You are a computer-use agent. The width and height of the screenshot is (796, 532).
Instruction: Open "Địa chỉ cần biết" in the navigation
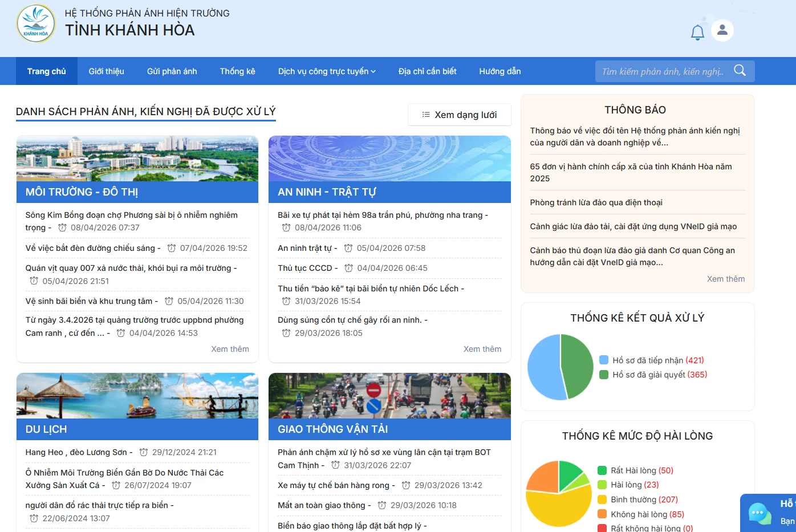pyautogui.click(x=427, y=71)
